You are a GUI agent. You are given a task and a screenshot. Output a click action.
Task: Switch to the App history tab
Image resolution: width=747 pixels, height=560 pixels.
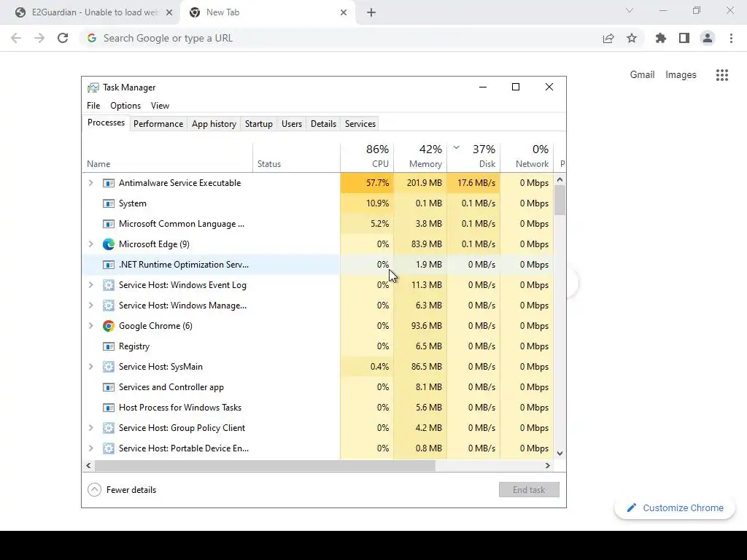click(214, 124)
